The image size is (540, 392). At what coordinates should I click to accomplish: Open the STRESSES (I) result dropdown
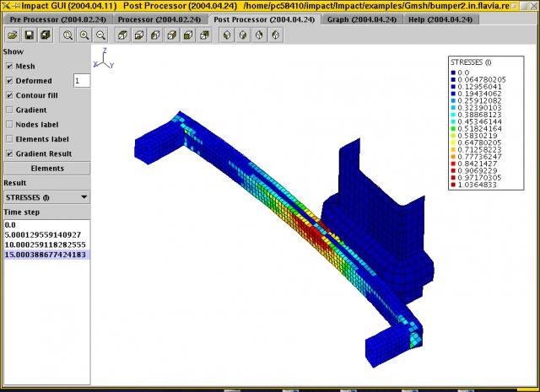pos(47,197)
